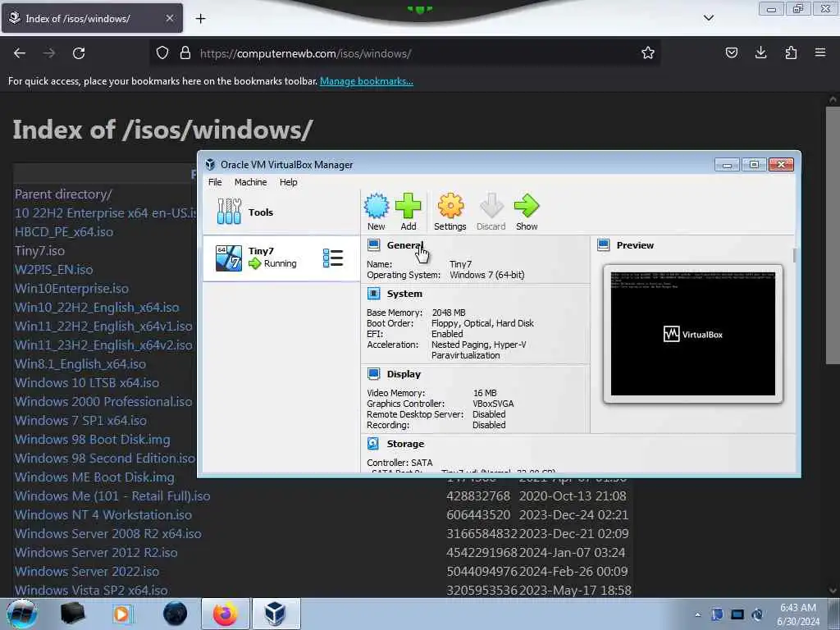
Task: Open the Machine menu in VirtualBox
Action: point(250,182)
